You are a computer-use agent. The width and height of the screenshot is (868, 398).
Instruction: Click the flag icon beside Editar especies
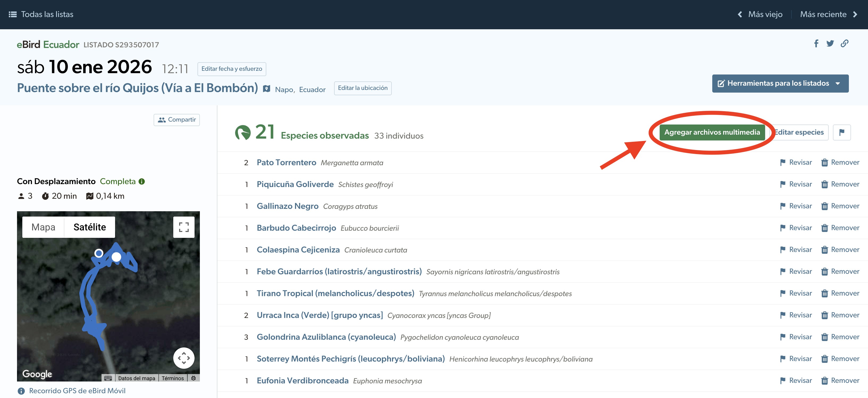point(842,132)
